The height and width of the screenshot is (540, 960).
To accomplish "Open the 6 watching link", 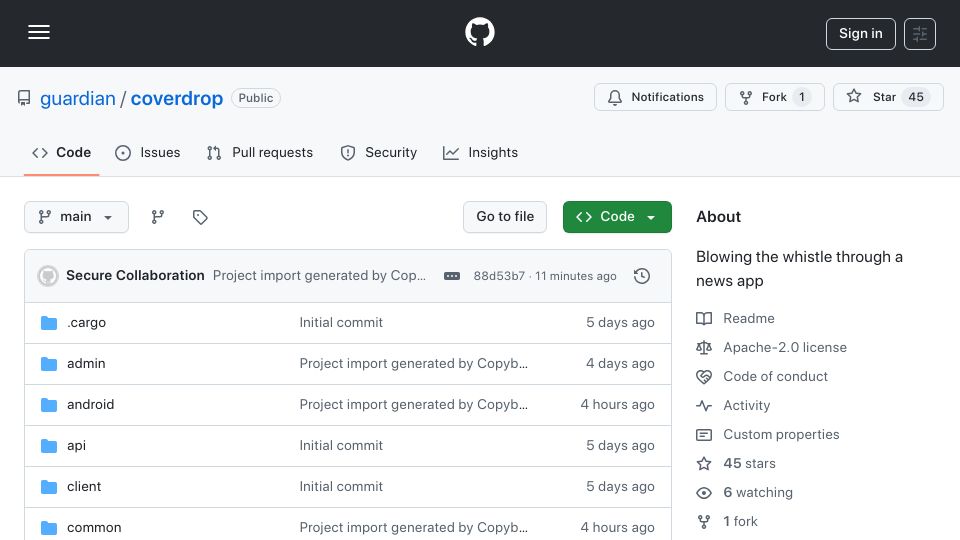I will click(x=758, y=493).
